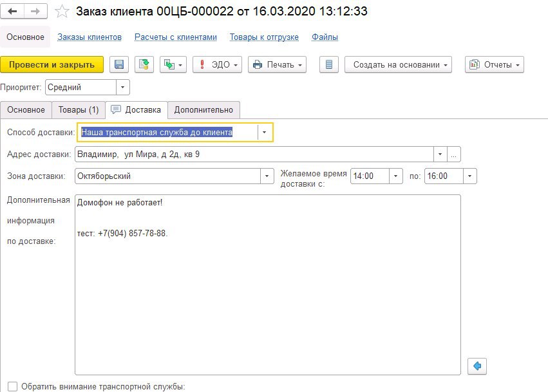Screen dimensions: 548x392
Task: Open address selection with the ellipsis button
Action: click(453, 154)
